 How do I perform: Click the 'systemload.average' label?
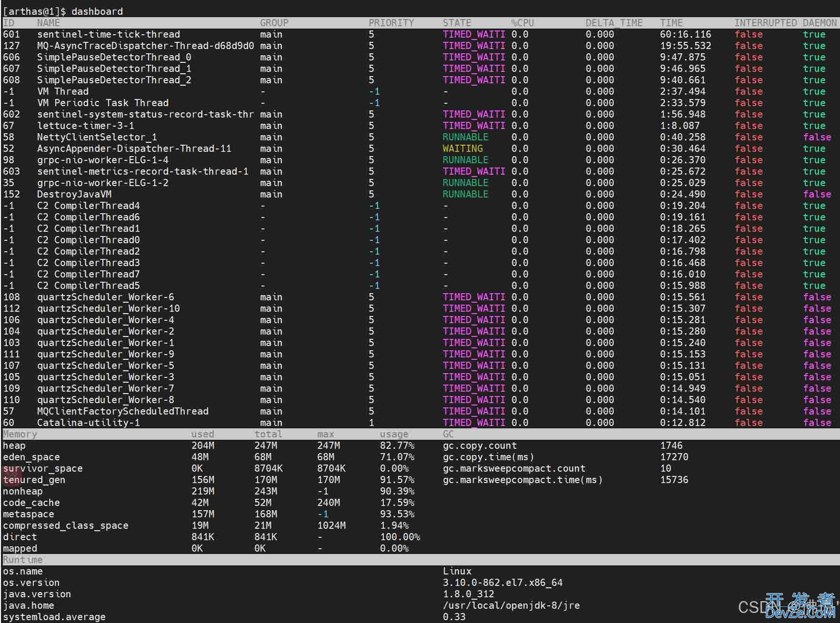click(54, 617)
